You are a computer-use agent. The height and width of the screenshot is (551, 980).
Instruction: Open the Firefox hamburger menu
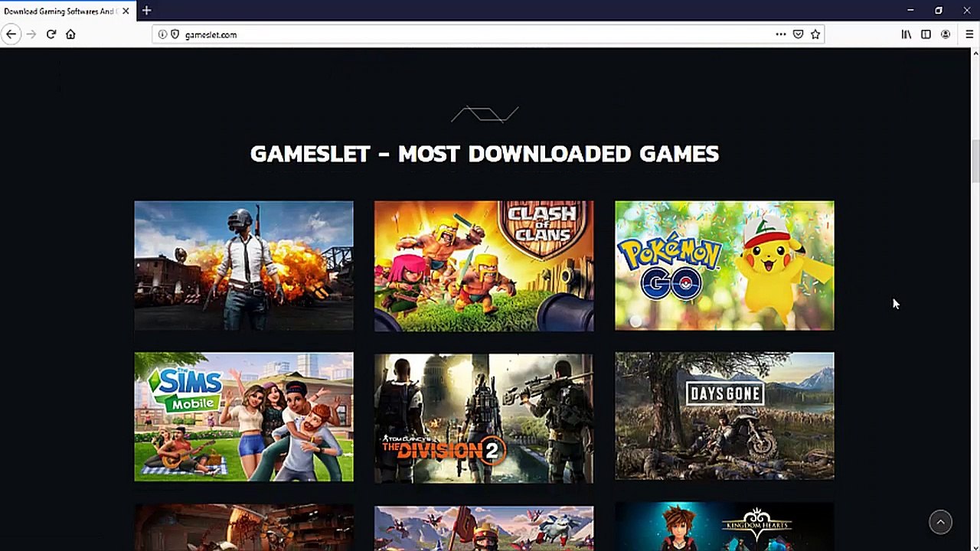pyautogui.click(x=969, y=34)
